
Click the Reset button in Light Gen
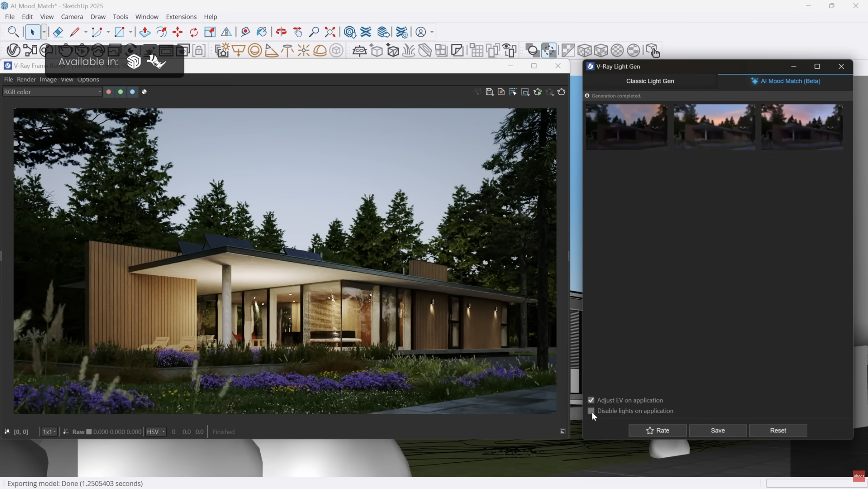[x=778, y=431]
